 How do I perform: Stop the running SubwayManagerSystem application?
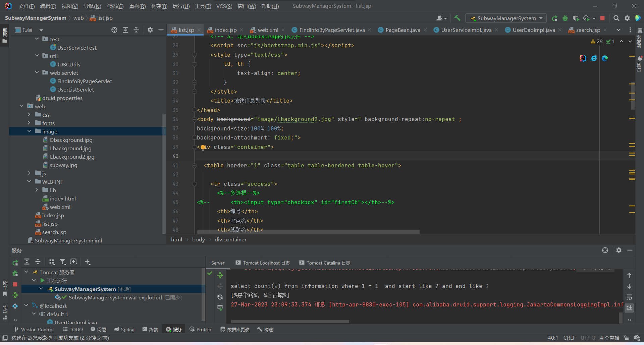[602, 18]
